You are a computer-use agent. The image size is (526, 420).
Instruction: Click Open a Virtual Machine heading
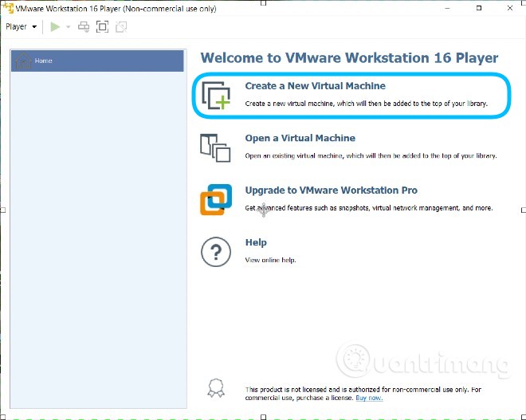300,138
